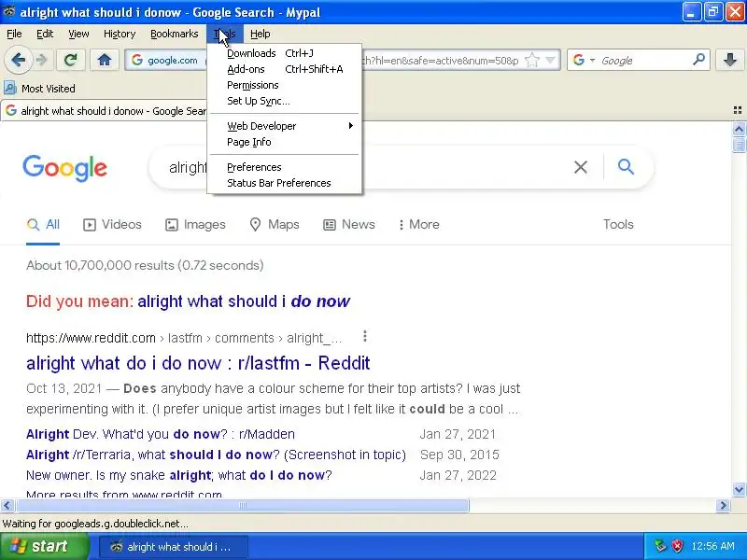Viewport: 747px width, 560px height.
Task: Click the green system tray icon
Action: (660, 546)
